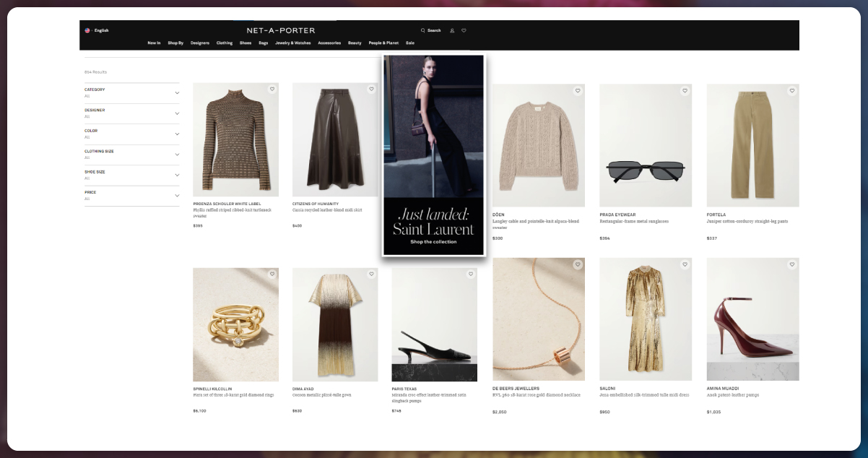Image resolution: width=868 pixels, height=458 pixels.
Task: Toggle wishlist heart on Paris Texas pumps
Action: (471, 275)
